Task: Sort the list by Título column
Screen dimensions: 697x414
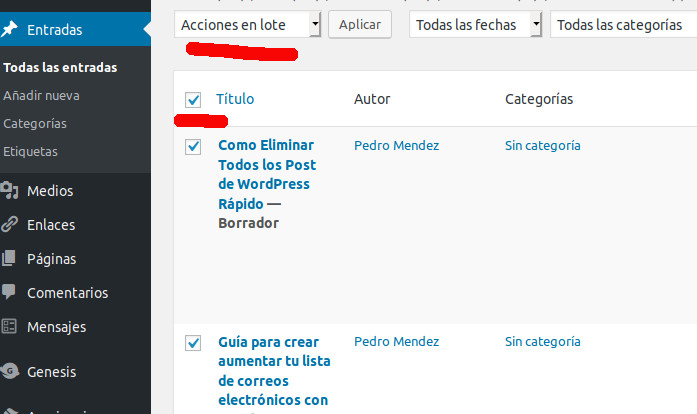Action: point(235,99)
